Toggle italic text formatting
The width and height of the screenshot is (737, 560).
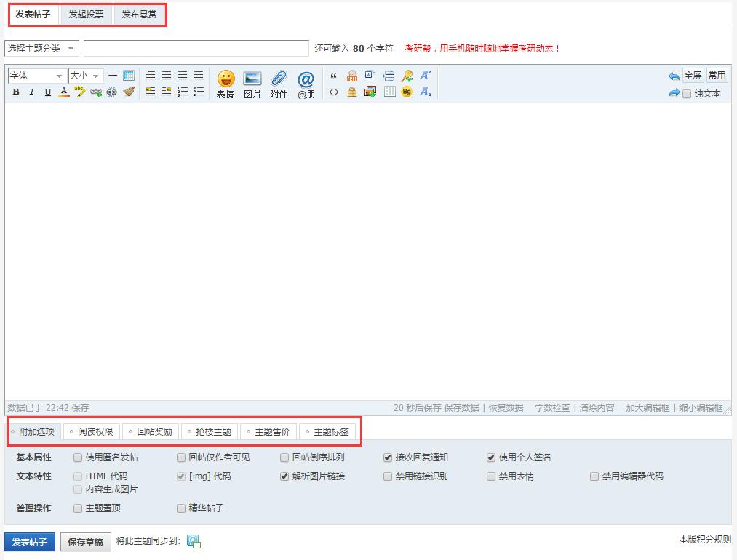pyautogui.click(x=32, y=92)
